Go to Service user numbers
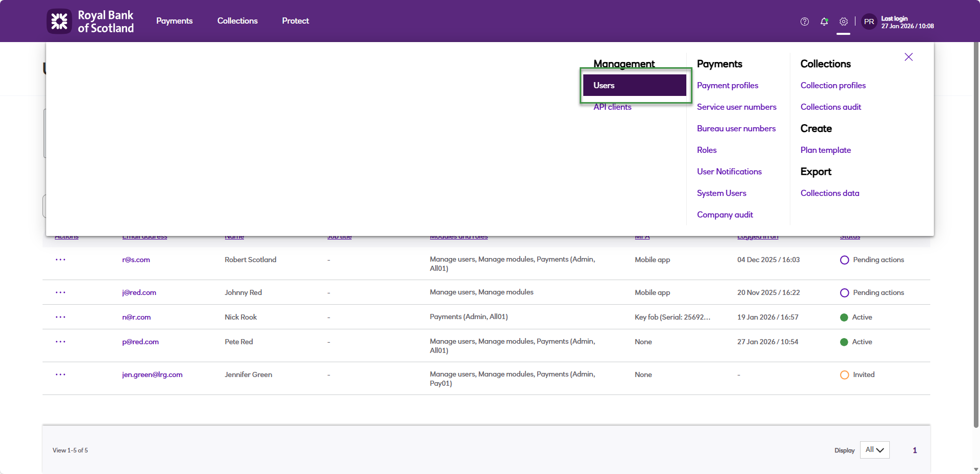The image size is (980, 474). 737,107
